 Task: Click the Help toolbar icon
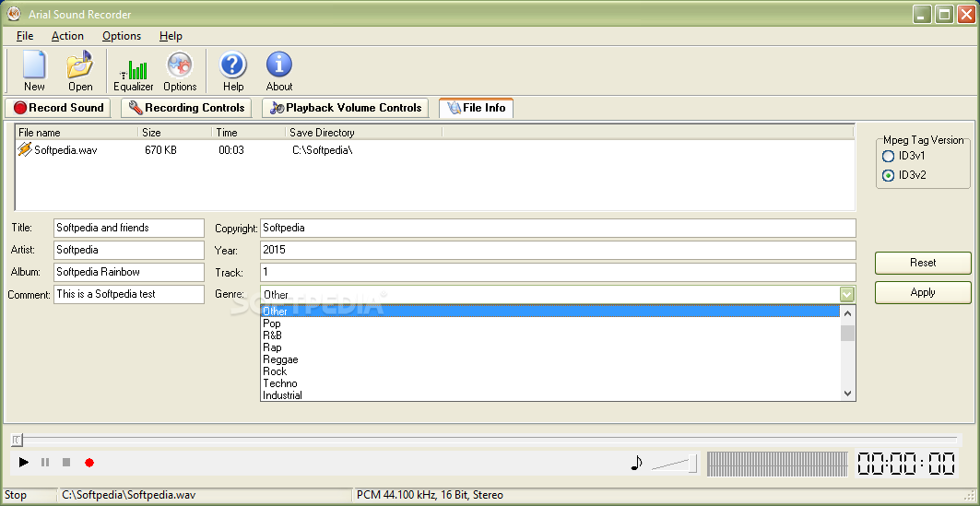(x=233, y=71)
